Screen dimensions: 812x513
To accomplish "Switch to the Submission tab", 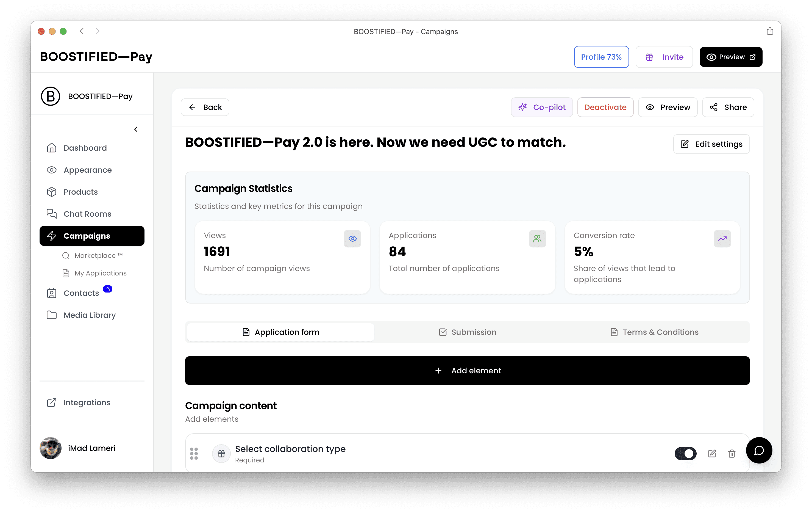I will point(467,332).
